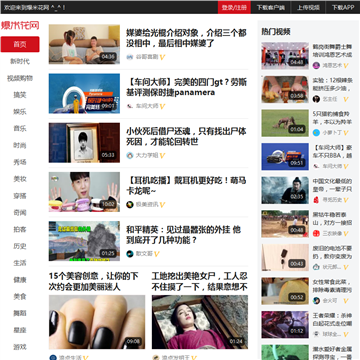The height and width of the screenshot is (360, 360).
Task: Open the 5只狼的捕食羚羊 hot video thumbnail
Action: coord(285,123)
